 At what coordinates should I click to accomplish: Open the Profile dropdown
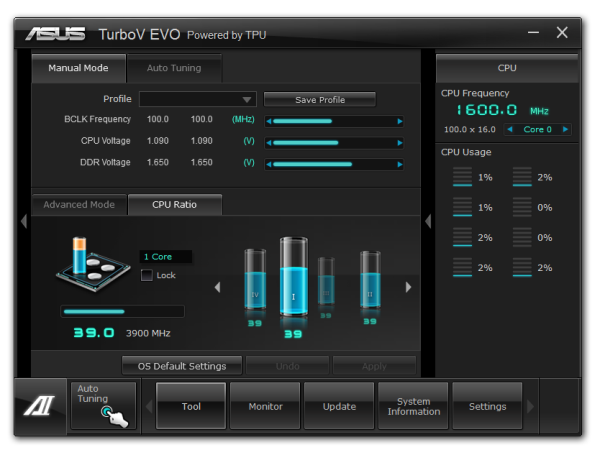198,99
